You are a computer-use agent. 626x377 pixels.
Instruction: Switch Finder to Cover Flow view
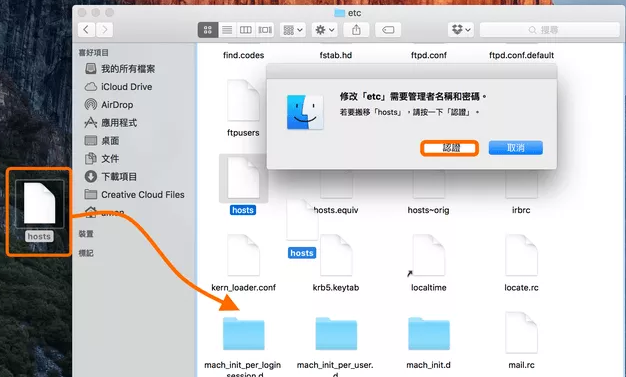265,30
